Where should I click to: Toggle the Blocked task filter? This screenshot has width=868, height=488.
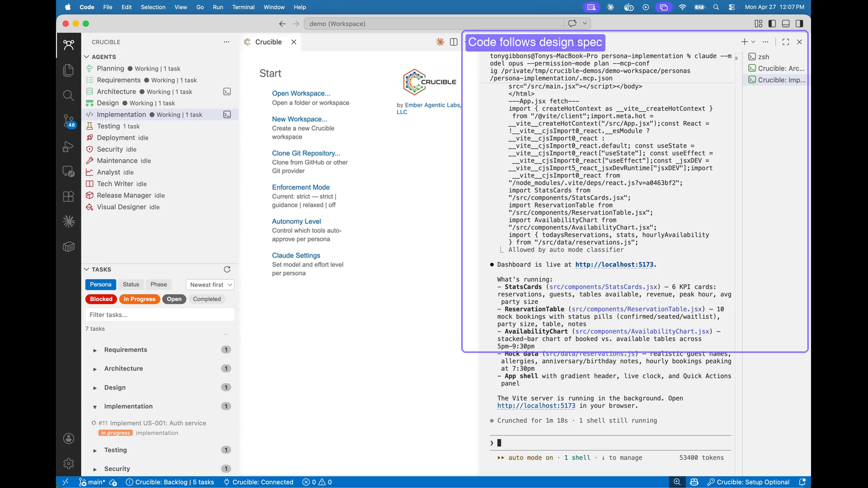100,299
